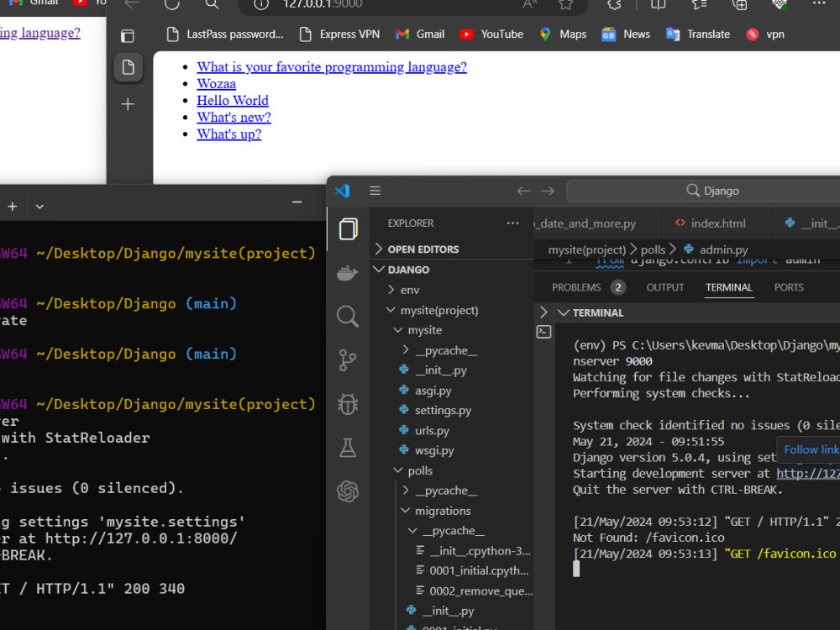Screen dimensions: 840x630
Task: Open browser extensions puzzle icon
Action: tap(615, 4)
